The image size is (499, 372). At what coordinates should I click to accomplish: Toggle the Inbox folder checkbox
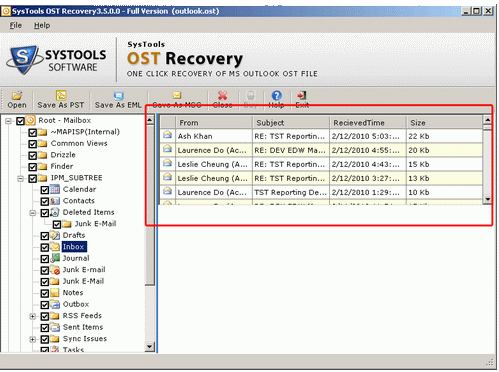(x=44, y=247)
